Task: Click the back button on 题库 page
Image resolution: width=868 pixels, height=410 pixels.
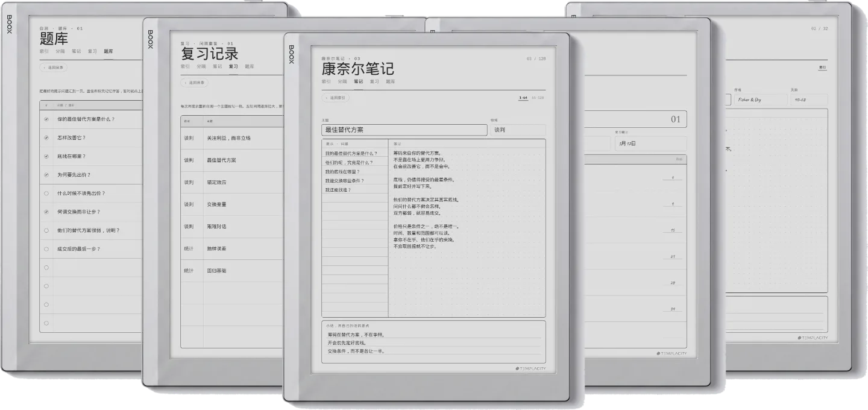Action: pyautogui.click(x=54, y=68)
